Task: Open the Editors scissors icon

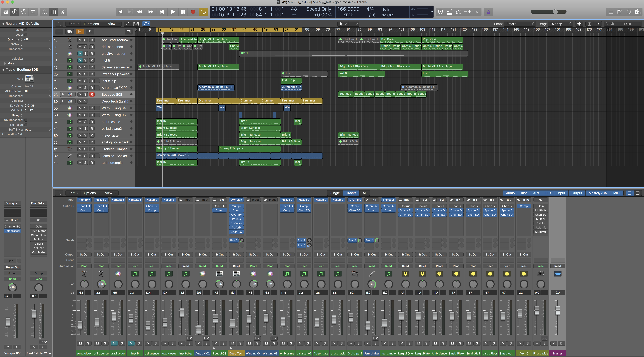Action: coord(63,12)
